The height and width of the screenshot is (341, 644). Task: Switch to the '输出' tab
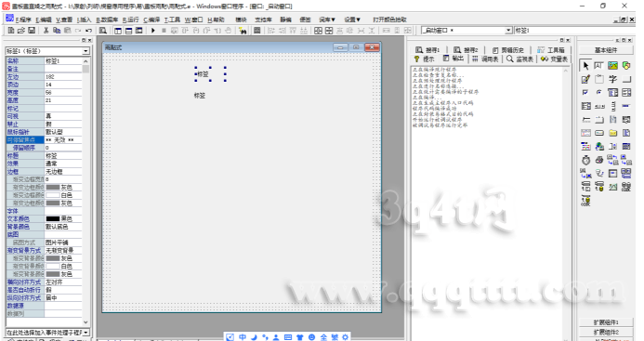click(x=453, y=59)
